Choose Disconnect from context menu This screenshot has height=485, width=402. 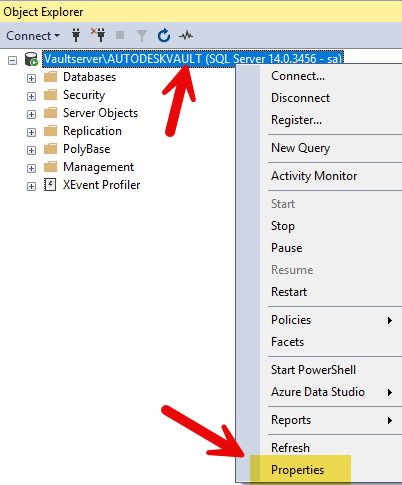[x=300, y=98]
